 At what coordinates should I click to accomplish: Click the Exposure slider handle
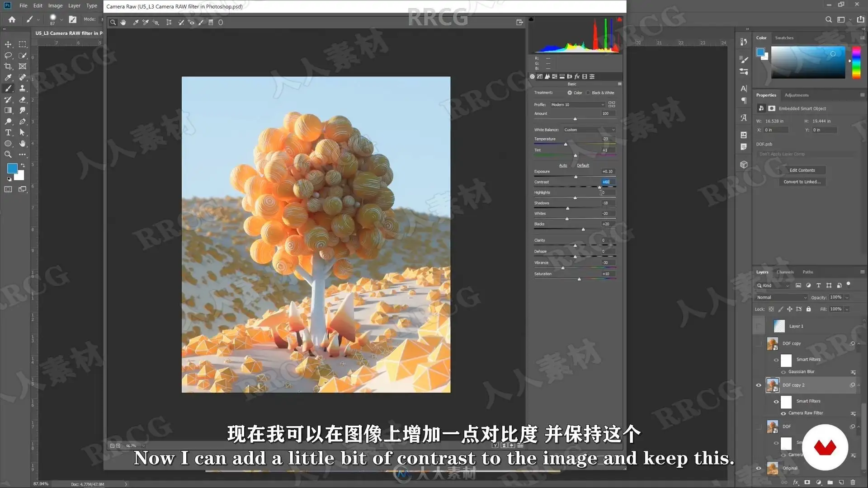(x=576, y=177)
